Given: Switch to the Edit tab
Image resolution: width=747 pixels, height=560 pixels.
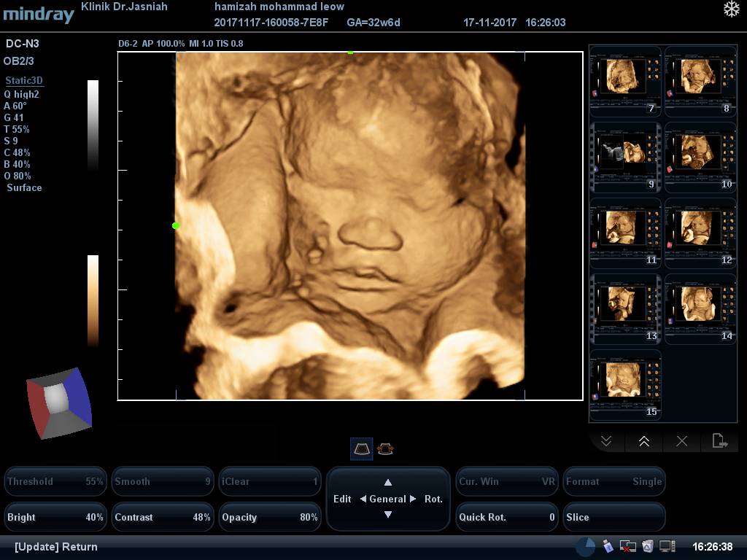Looking at the screenshot, I should pyautogui.click(x=342, y=499).
